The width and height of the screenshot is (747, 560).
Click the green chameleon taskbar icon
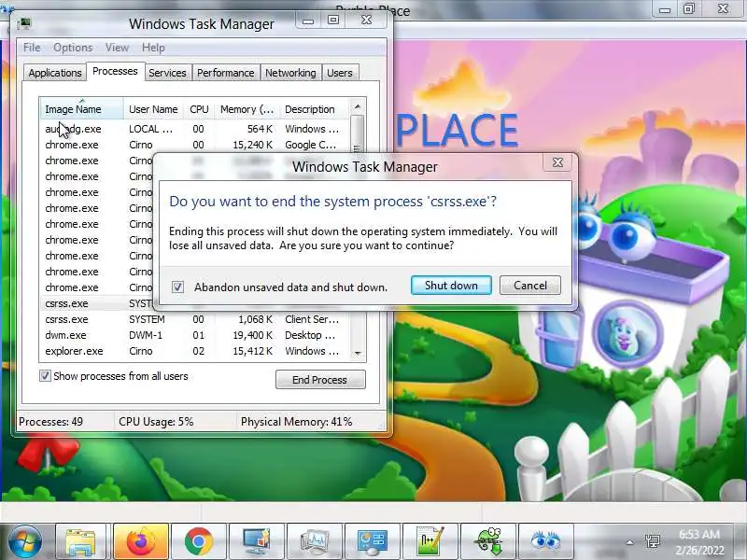coord(487,541)
